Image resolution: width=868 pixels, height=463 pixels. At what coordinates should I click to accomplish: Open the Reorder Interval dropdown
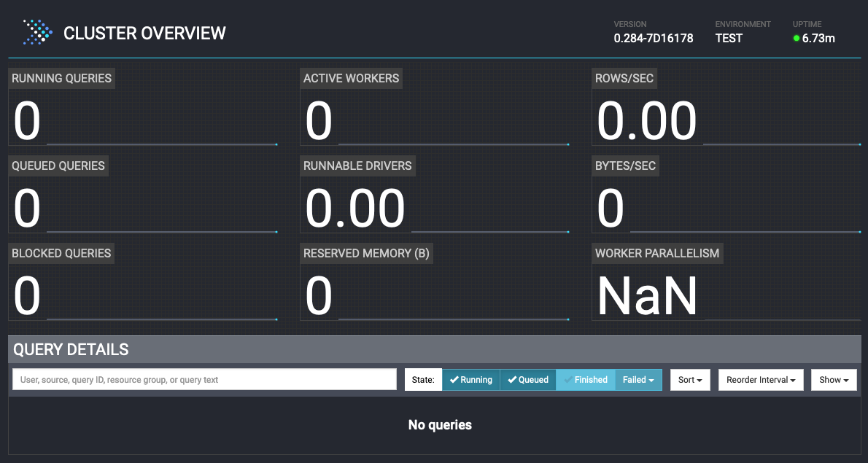pos(761,380)
